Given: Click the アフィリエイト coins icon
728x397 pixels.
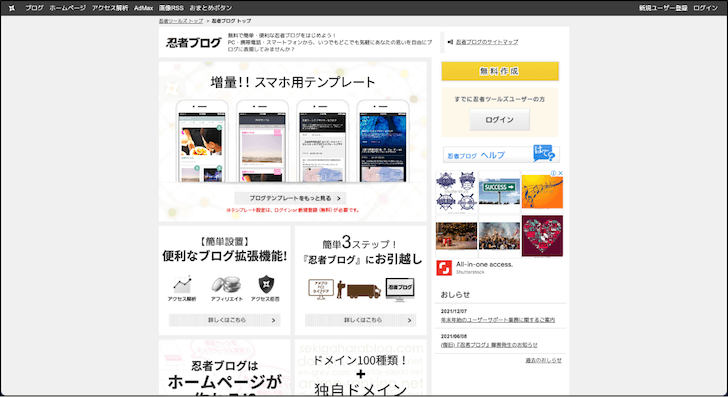Looking at the screenshot, I should click(227, 285).
